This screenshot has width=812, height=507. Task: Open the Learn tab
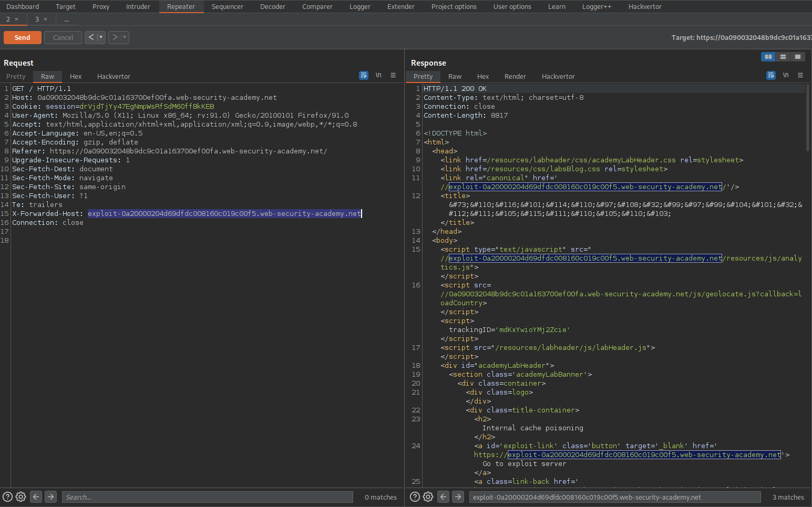[557, 7]
